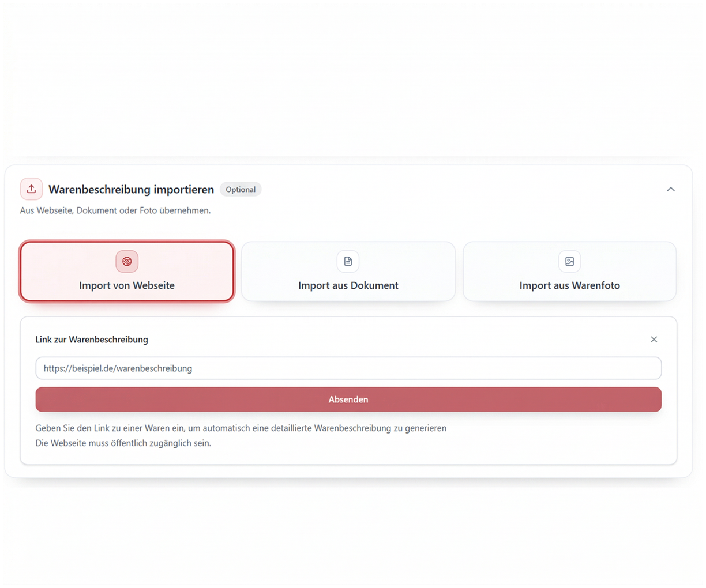Click the picture icon above Import aus Warenfoto

[569, 262]
